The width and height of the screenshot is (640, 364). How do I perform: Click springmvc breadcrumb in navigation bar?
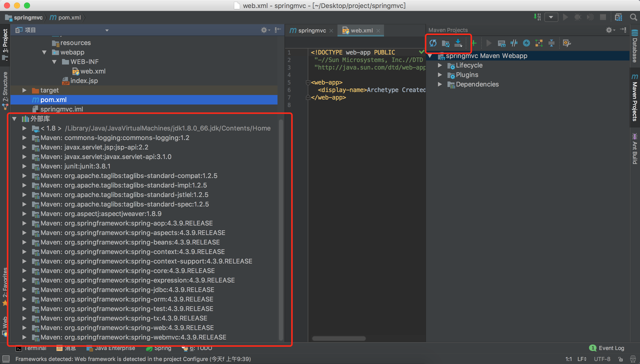point(24,17)
